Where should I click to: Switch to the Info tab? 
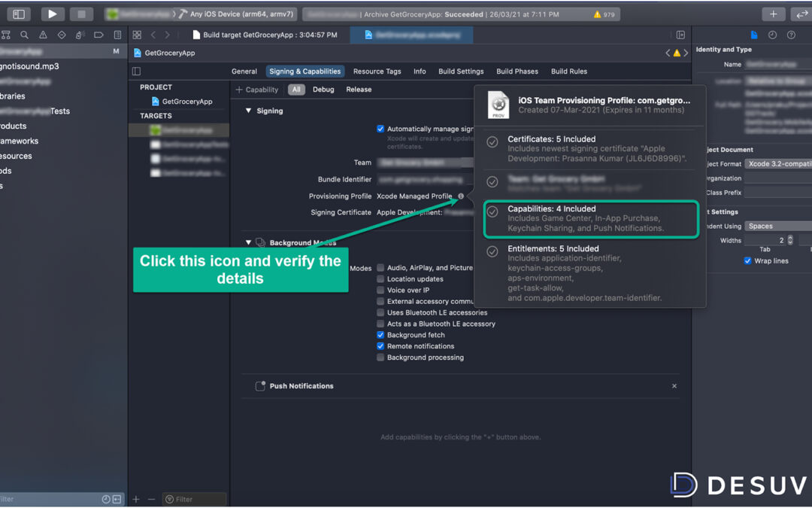pos(420,71)
